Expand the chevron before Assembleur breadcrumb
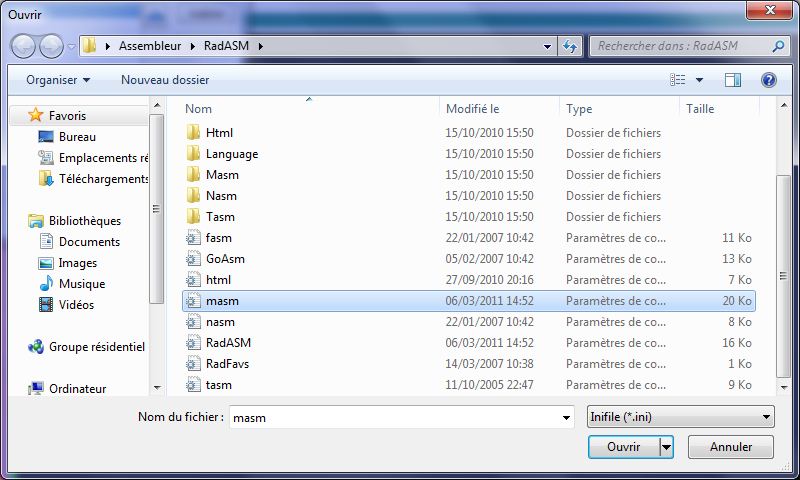This screenshot has width=800, height=480. pyautogui.click(x=108, y=46)
